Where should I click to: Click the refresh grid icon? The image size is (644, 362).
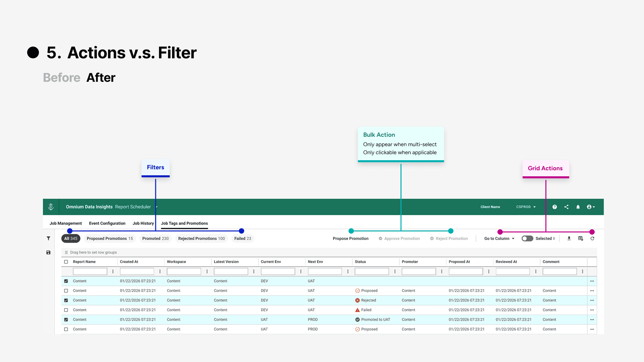tap(592, 238)
